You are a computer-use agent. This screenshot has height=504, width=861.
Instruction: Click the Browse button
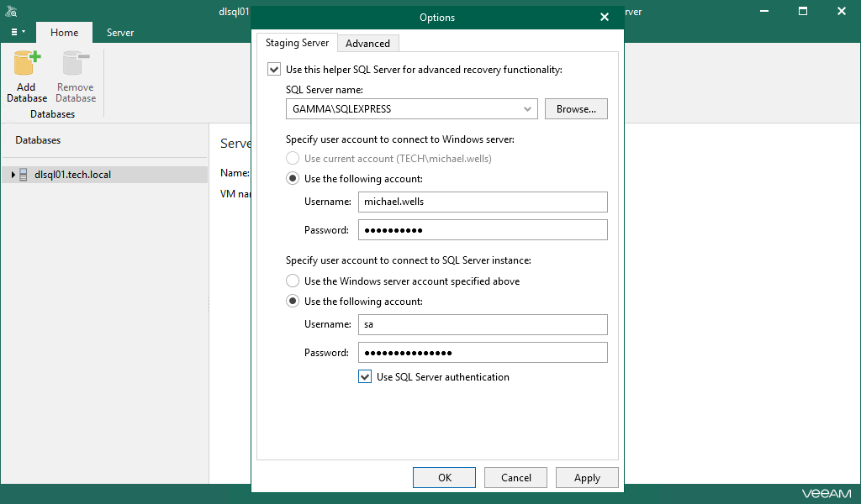tap(576, 108)
